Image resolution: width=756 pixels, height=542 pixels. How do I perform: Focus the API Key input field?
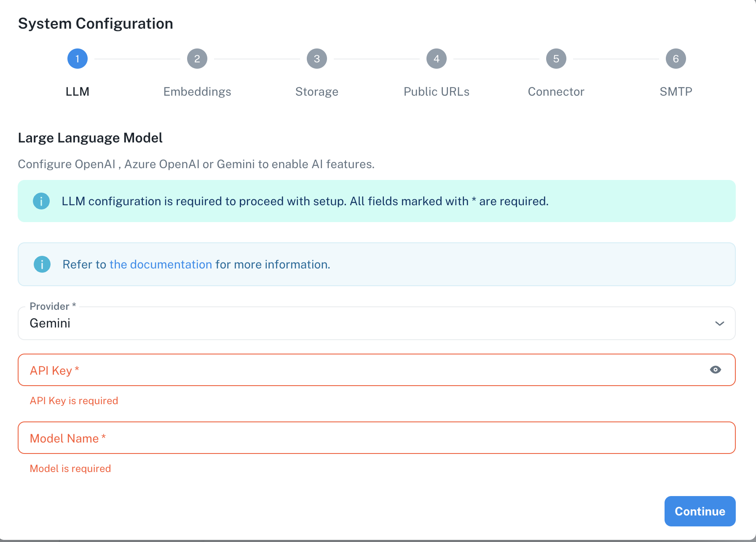(377, 370)
